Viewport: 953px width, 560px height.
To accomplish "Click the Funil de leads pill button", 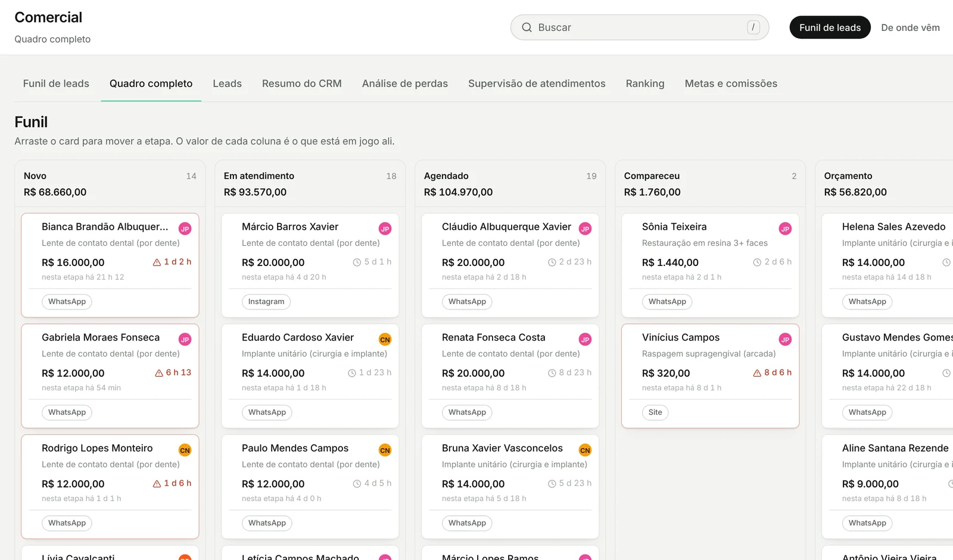I will point(830,27).
